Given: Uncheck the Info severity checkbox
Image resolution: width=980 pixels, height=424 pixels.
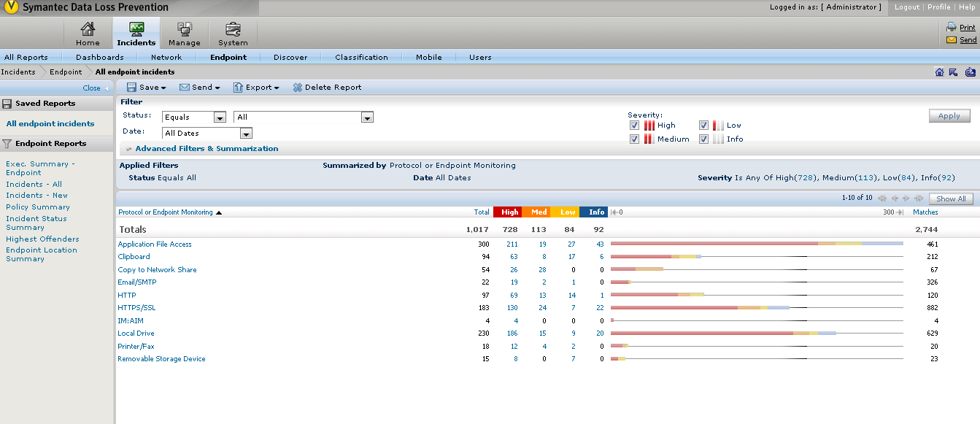Looking at the screenshot, I should click(x=703, y=139).
